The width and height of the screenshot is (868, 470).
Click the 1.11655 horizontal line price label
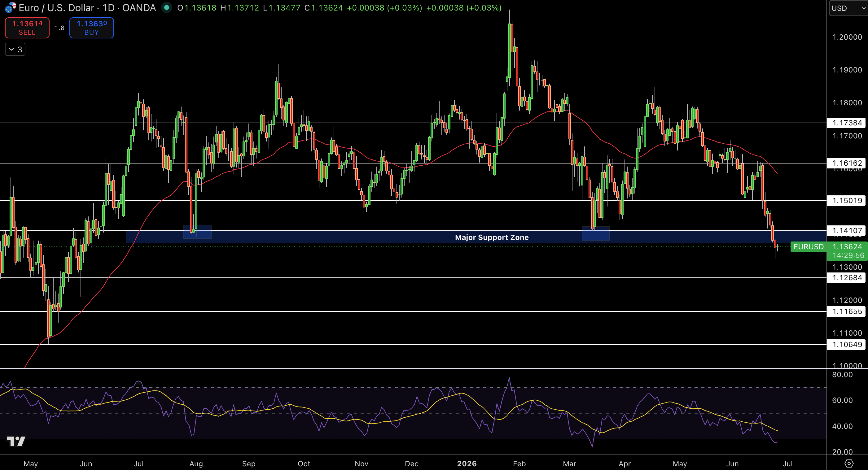point(847,311)
